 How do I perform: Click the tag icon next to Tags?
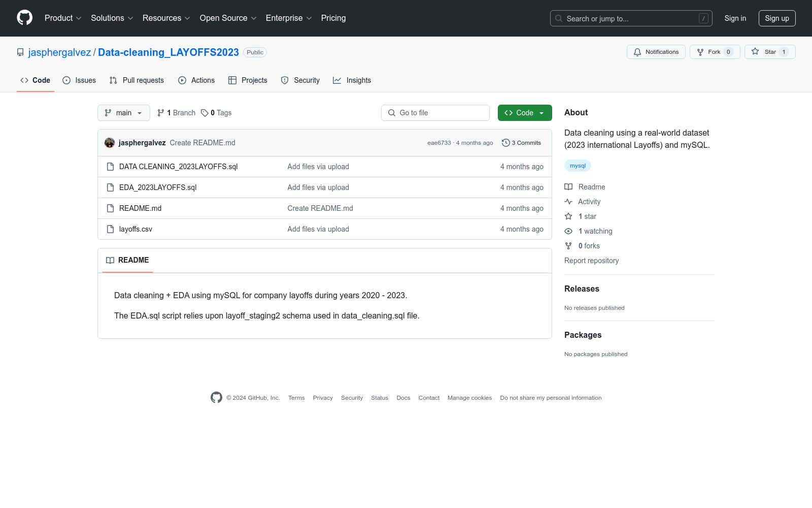205,113
